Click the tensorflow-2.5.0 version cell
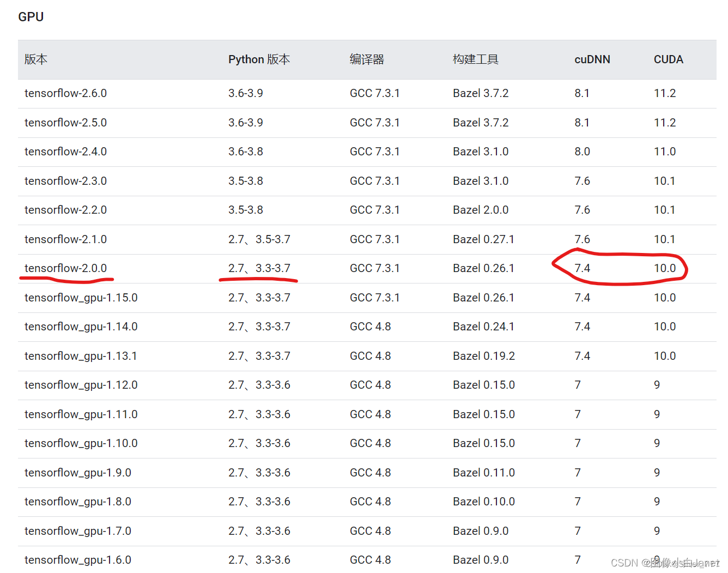 pos(65,123)
